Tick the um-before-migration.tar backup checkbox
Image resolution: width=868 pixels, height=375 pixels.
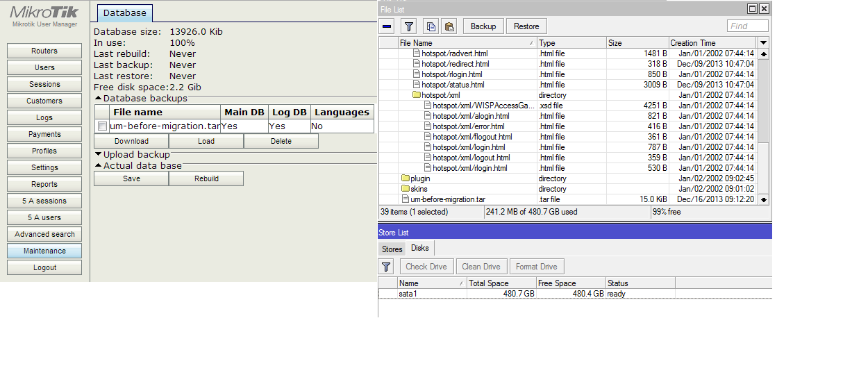tap(103, 126)
